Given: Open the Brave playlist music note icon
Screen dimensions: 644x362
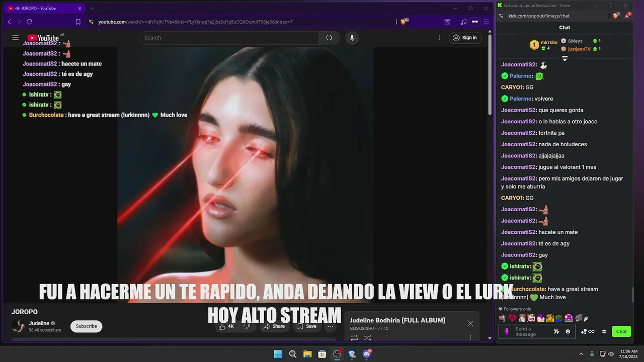Looking at the screenshot, I should pyautogui.click(x=463, y=22).
